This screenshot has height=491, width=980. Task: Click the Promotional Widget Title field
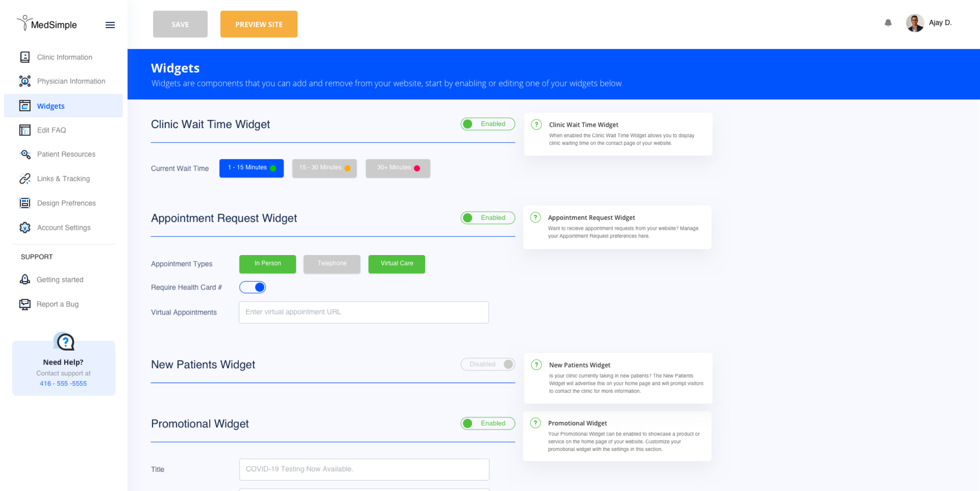point(364,469)
